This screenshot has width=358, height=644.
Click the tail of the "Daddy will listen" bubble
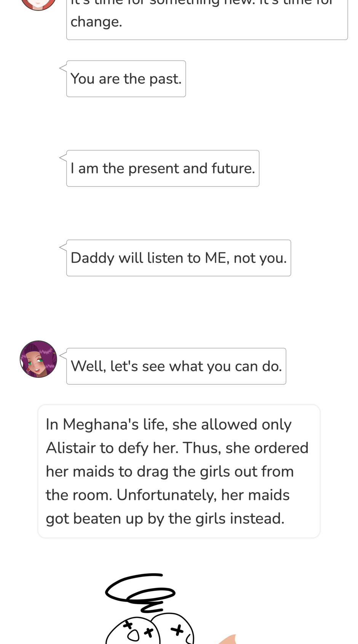(63, 247)
